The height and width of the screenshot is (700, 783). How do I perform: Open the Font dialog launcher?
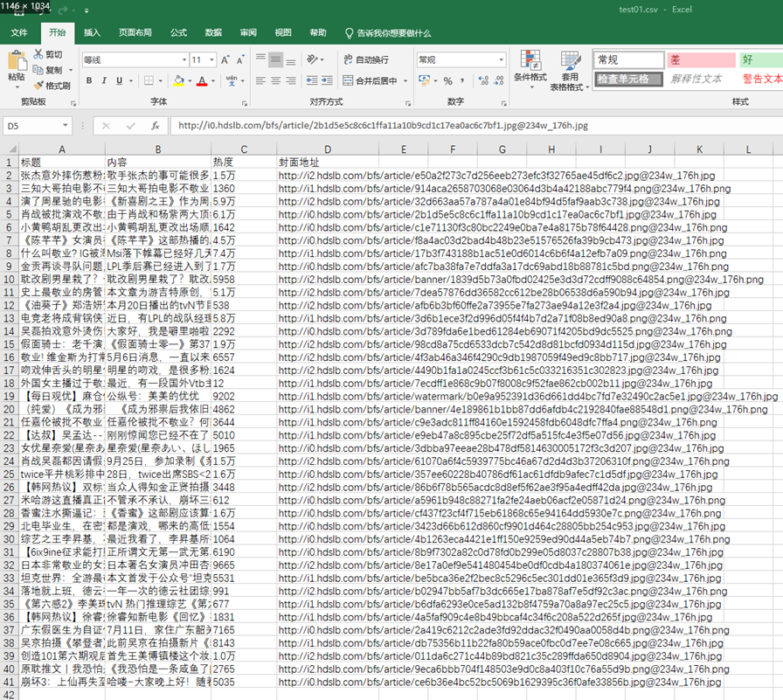(245, 103)
